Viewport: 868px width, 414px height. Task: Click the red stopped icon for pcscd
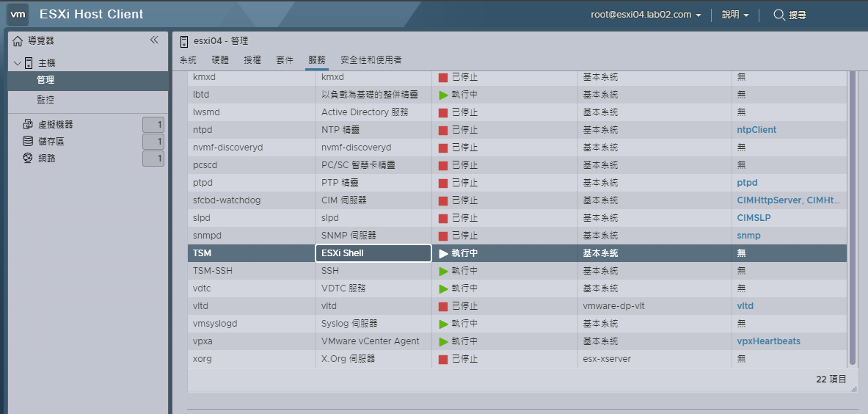click(443, 165)
